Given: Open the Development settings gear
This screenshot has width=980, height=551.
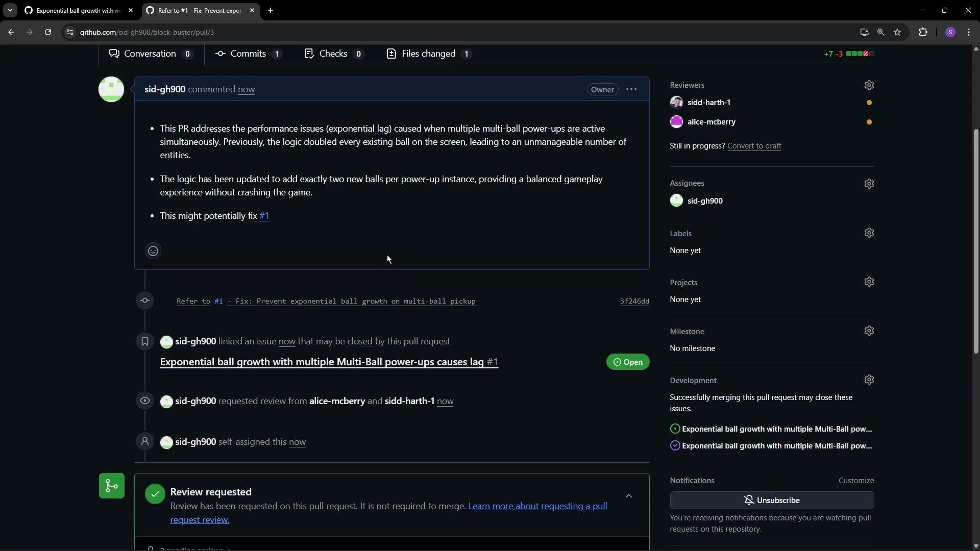Looking at the screenshot, I should 869,380.
